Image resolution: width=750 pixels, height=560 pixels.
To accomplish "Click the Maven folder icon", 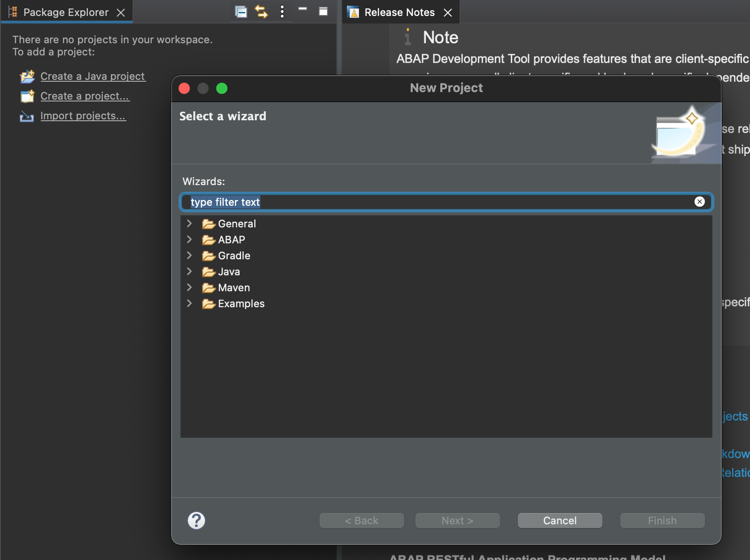I will point(209,288).
